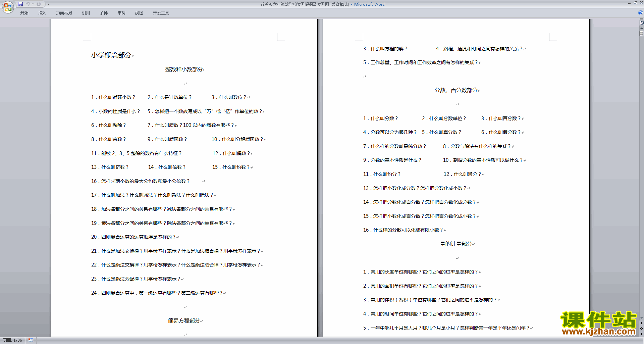
Task: Click the vertical scrollbar down arrow
Action: pyautogui.click(x=641, y=318)
